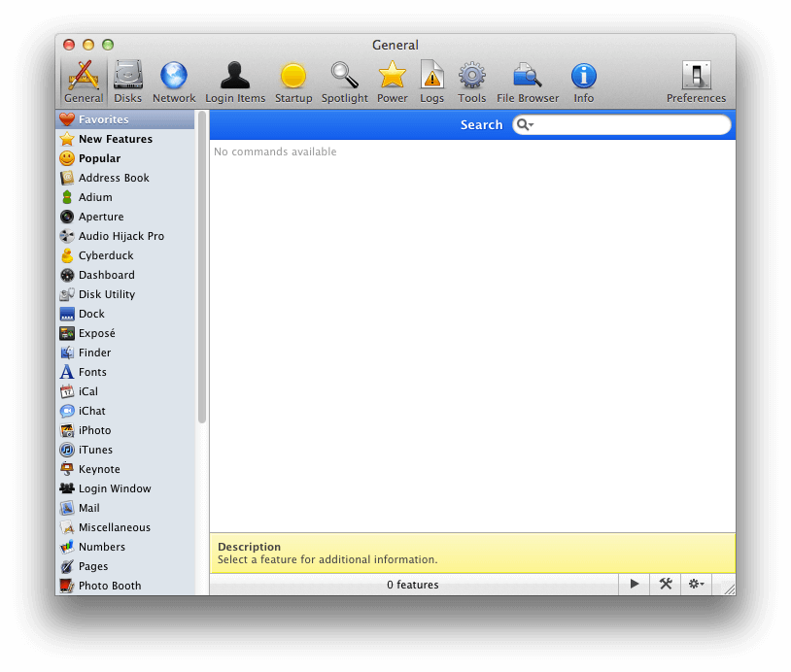Open the search magnifier options dropdown
The width and height of the screenshot is (791, 672).
pos(525,124)
